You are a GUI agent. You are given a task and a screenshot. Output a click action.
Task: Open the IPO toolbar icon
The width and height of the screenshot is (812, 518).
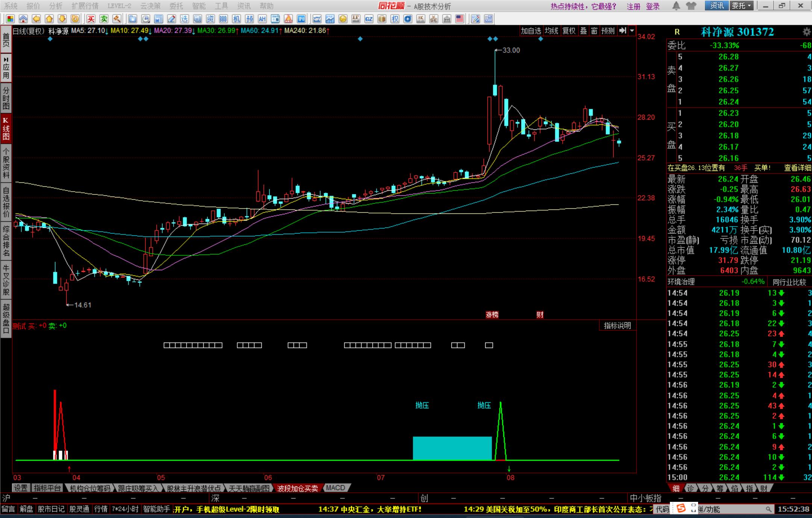pos(301,19)
